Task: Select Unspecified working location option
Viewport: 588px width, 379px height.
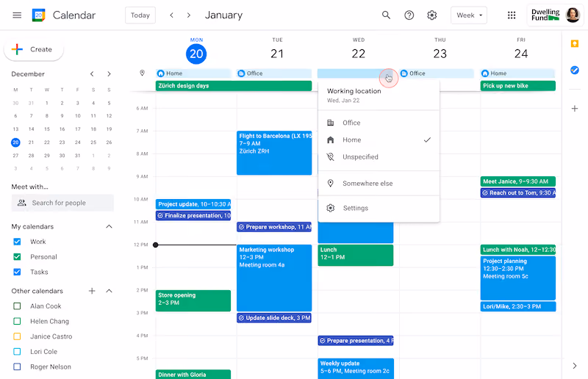Action: (379, 156)
